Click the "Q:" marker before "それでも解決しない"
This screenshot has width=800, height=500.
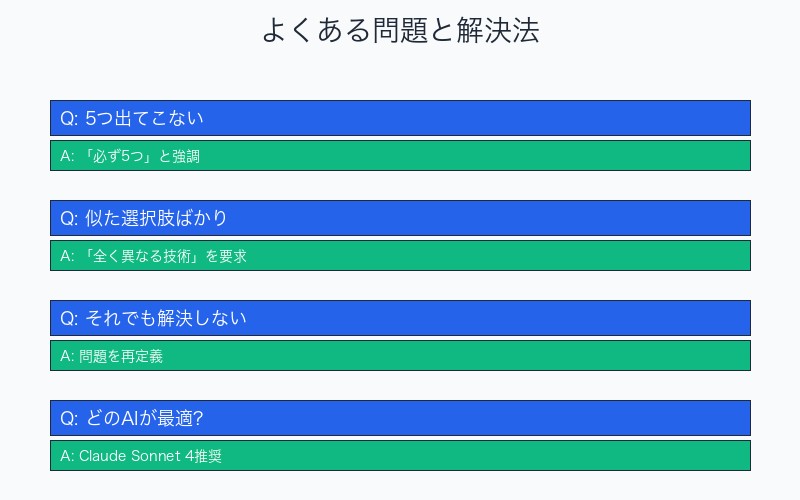pyautogui.click(x=69, y=318)
